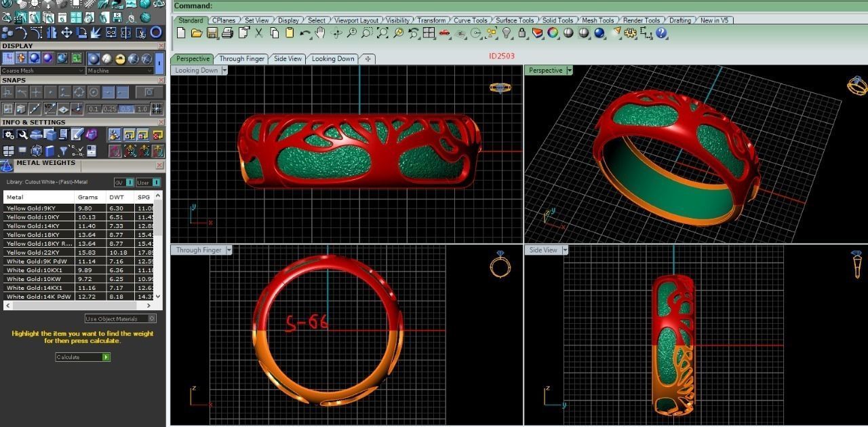Switch to the Side View viewport tab

288,59
